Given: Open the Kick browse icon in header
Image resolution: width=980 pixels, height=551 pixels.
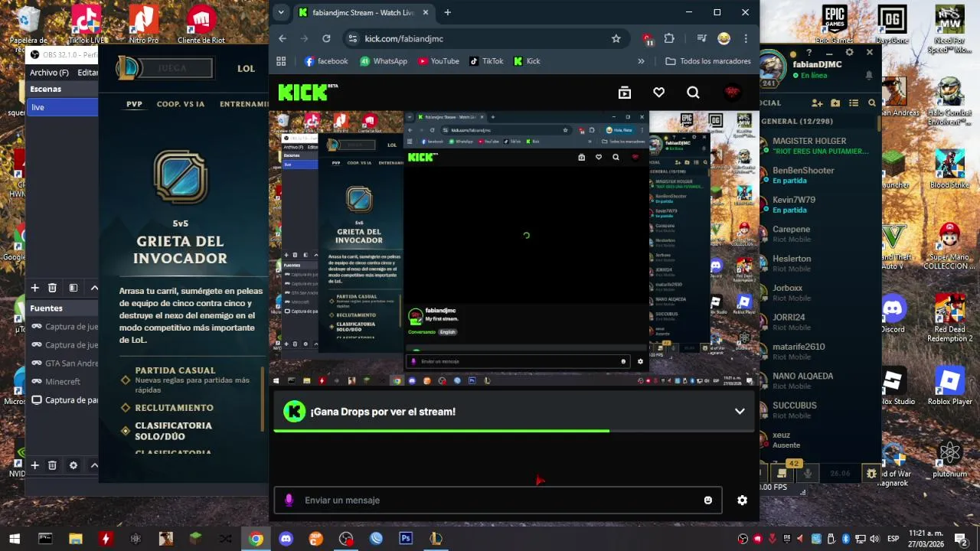Looking at the screenshot, I should coord(625,93).
